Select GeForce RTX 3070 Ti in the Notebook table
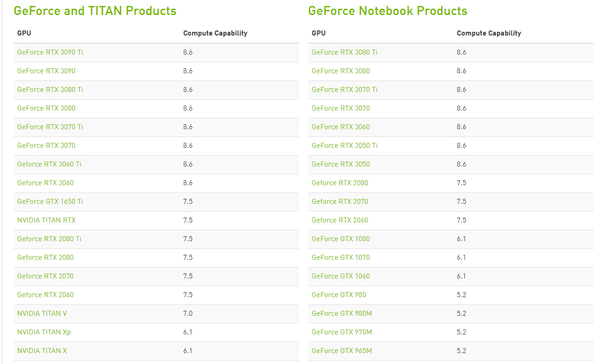 pyautogui.click(x=345, y=90)
